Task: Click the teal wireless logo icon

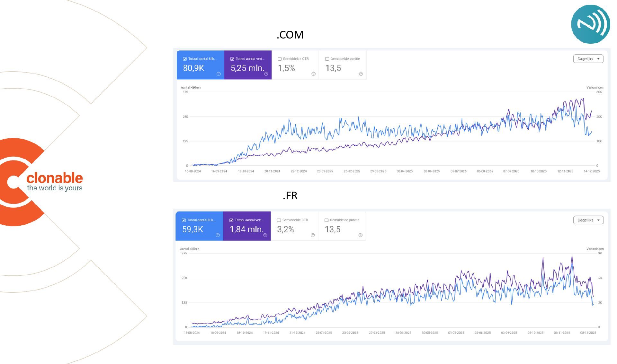Action: point(590,24)
